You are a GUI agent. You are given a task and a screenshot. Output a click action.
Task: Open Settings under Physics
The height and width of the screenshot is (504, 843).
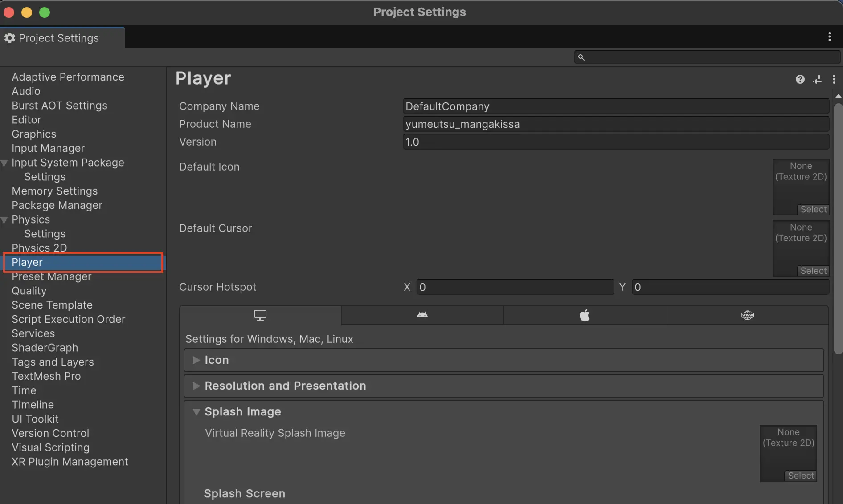click(x=45, y=234)
